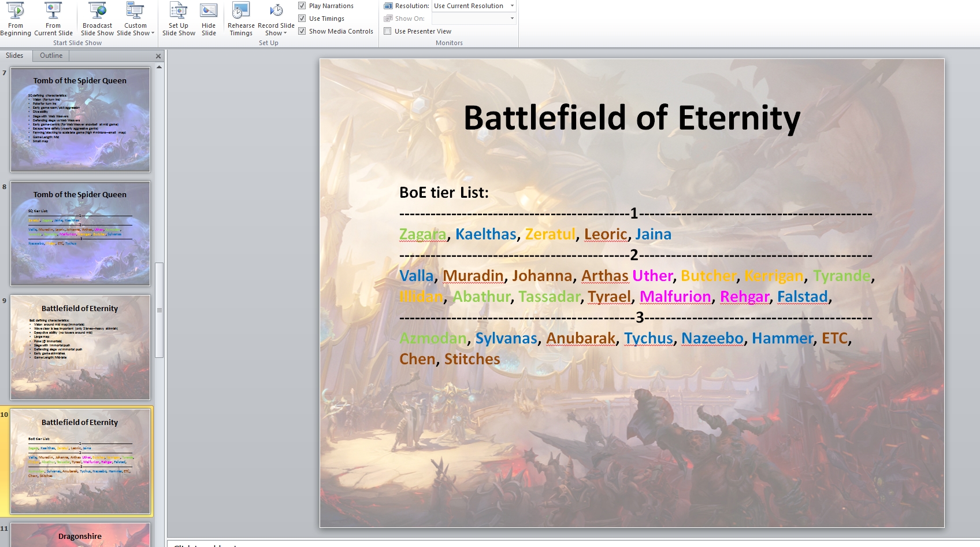The width and height of the screenshot is (980, 547).
Task: Open Set Up Slide Show dialog
Action: pyautogui.click(x=179, y=19)
